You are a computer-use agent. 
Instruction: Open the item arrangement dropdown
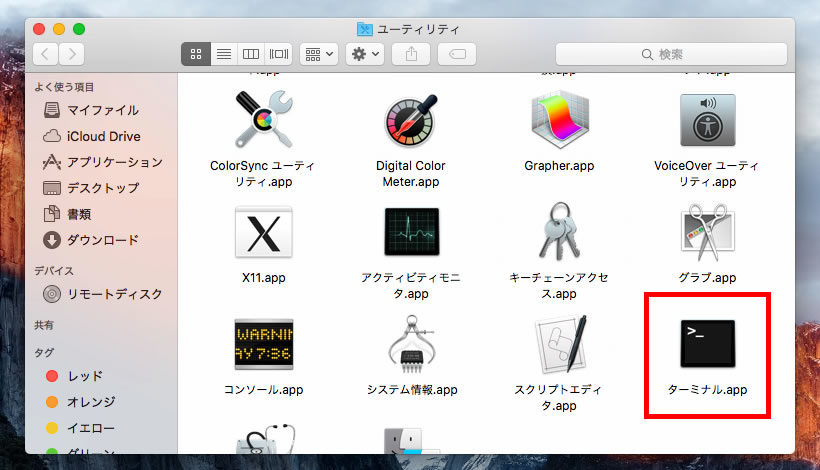[319, 54]
